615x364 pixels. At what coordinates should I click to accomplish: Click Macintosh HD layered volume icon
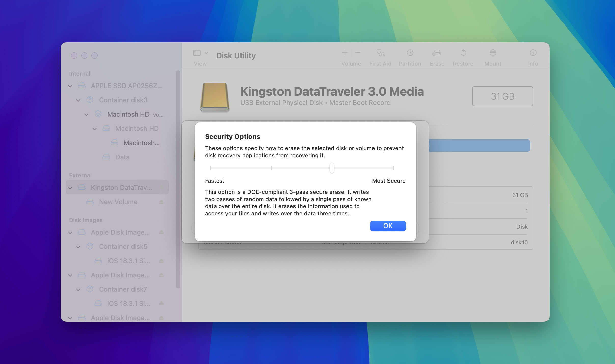(98, 114)
